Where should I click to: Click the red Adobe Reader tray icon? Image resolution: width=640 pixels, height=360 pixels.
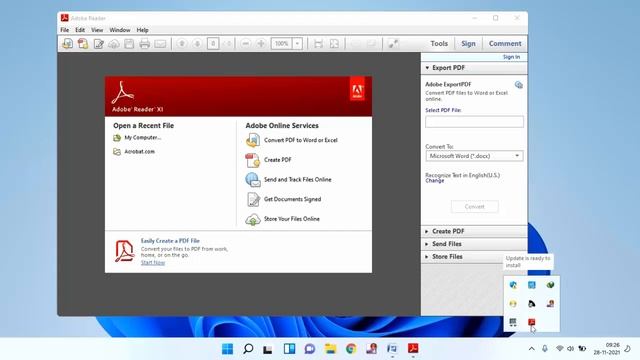click(531, 322)
